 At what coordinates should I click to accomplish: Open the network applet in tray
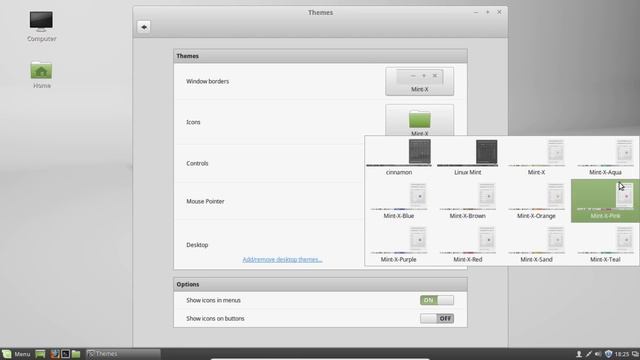(x=589, y=354)
